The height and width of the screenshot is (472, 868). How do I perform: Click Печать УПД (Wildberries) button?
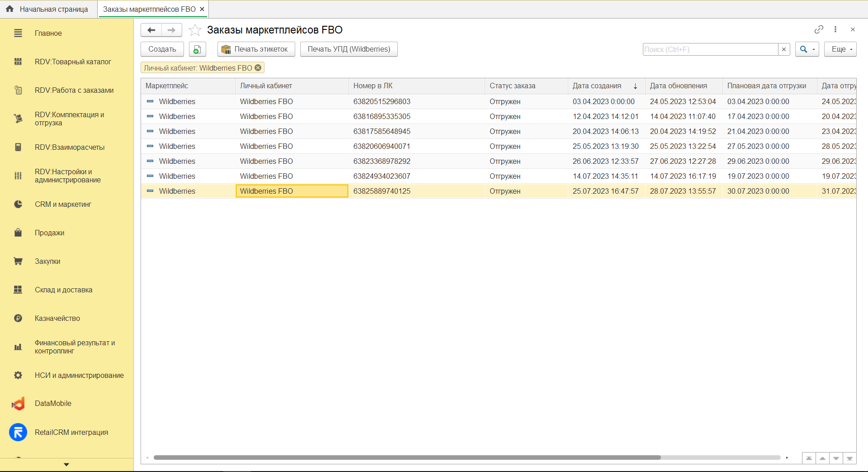click(349, 49)
